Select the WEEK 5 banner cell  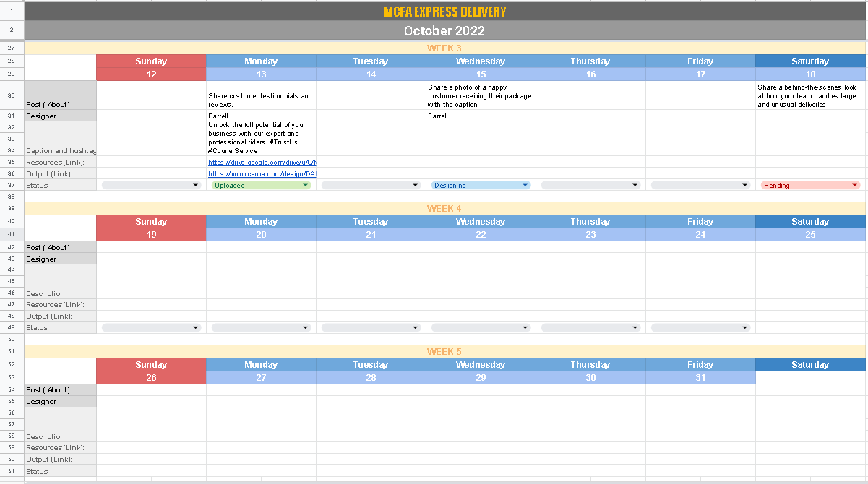445,351
